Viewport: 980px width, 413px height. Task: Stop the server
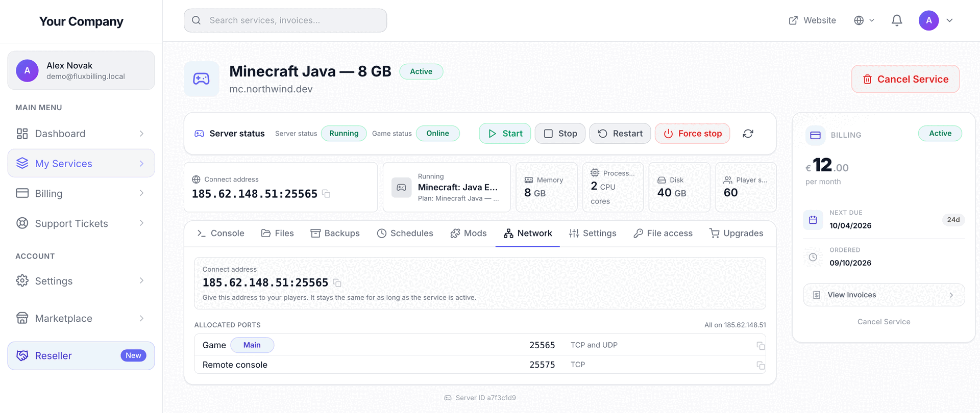pos(560,134)
